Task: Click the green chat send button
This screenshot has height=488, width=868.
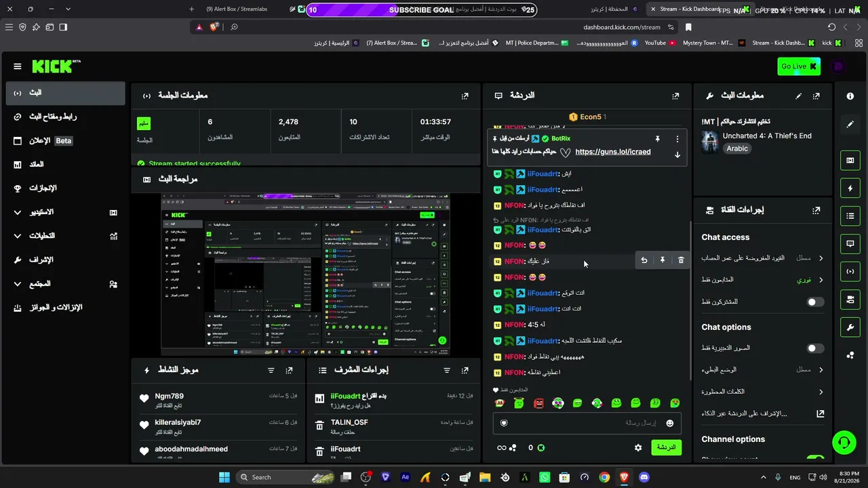Action: (x=666, y=447)
